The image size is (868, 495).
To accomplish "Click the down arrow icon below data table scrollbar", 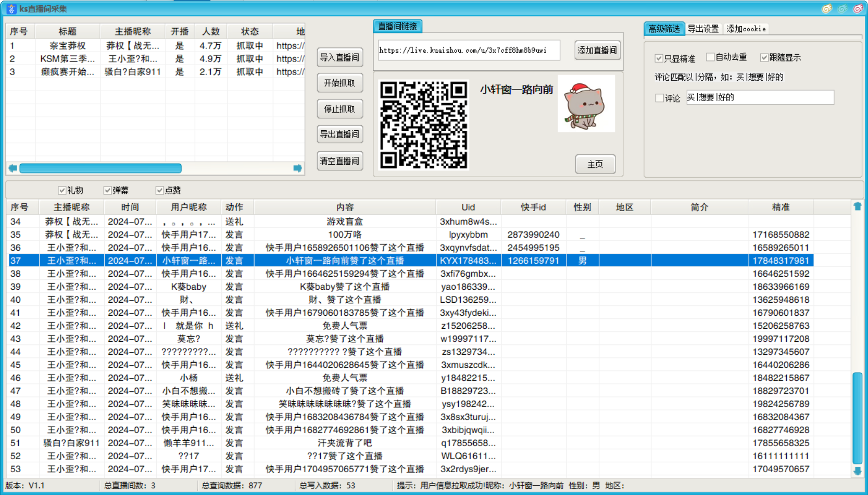I will click(857, 471).
